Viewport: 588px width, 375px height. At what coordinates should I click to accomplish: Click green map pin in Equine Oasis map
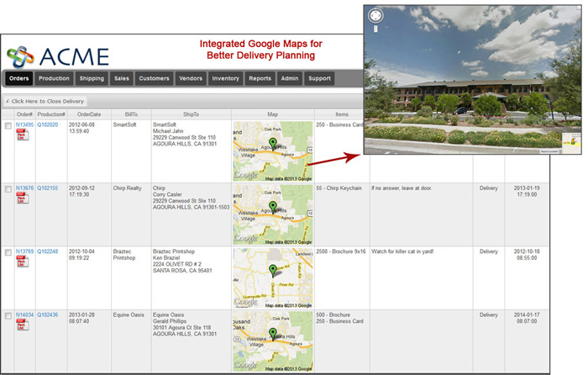[273, 334]
